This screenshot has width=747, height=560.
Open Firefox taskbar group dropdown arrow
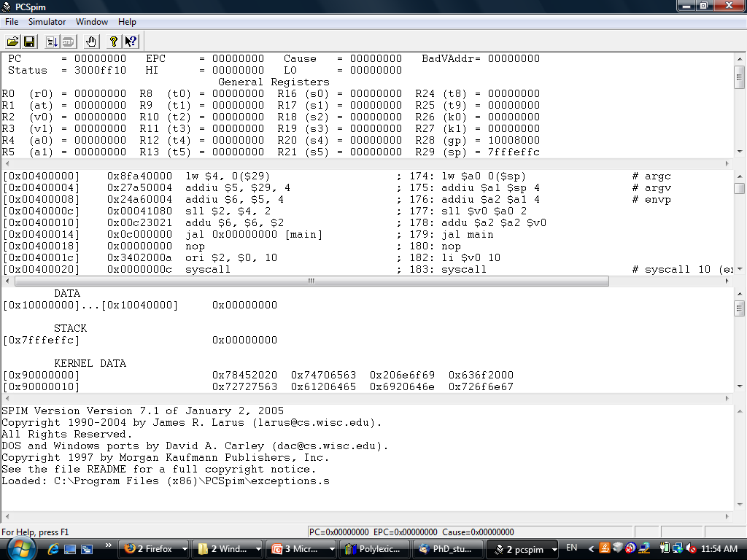(185, 549)
